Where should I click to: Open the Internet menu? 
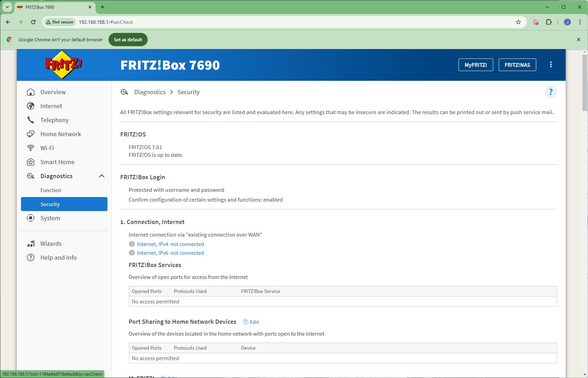click(51, 106)
